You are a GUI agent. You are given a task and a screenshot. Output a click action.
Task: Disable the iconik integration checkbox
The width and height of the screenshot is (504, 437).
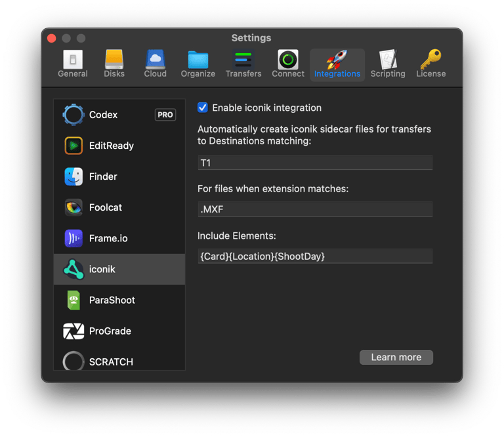(x=203, y=108)
